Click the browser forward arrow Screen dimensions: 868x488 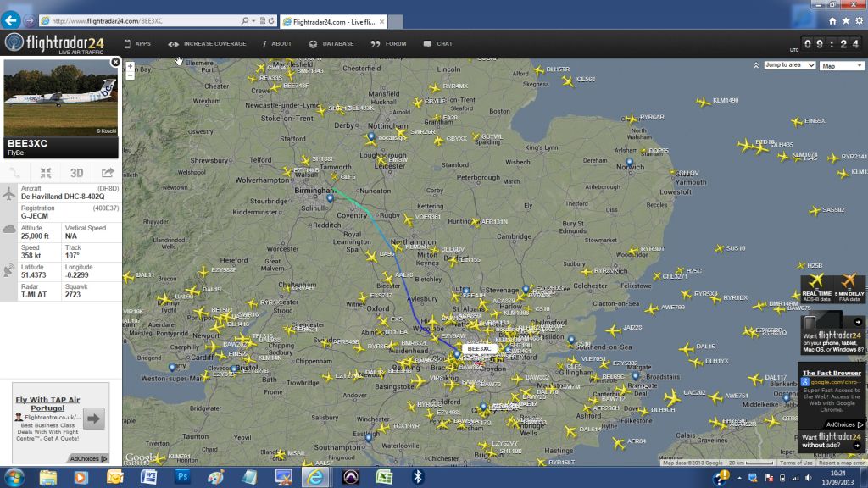[30, 21]
